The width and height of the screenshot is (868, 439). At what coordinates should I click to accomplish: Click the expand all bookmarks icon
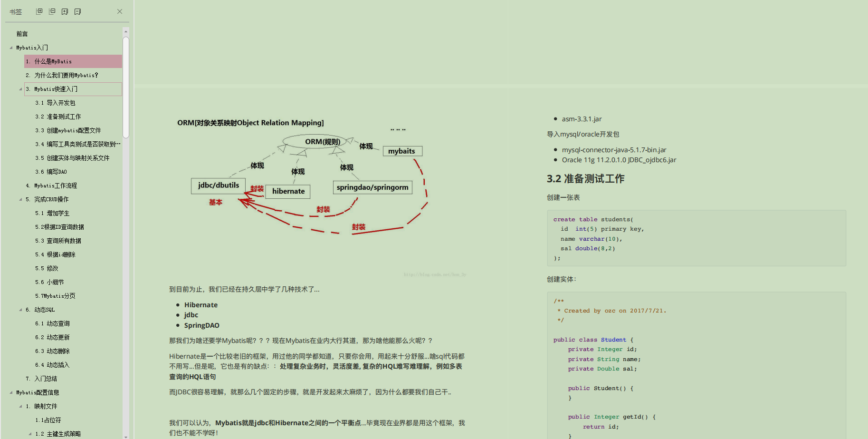(x=39, y=11)
